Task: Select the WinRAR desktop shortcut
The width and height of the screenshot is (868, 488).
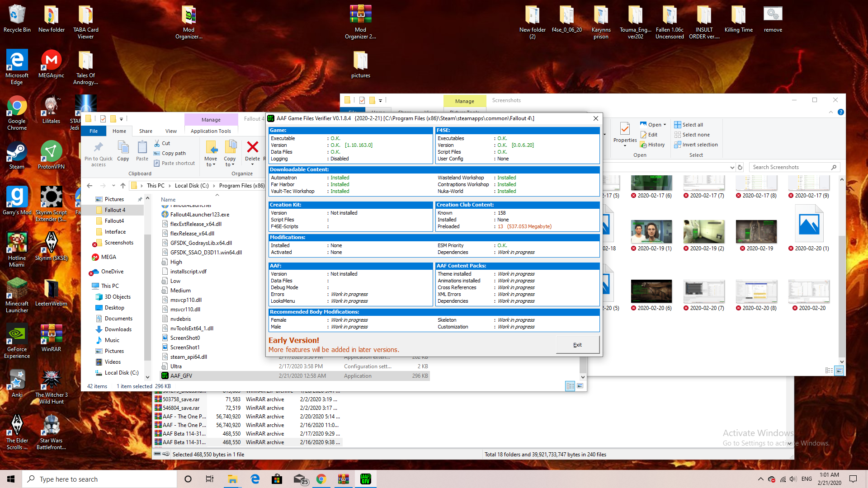Action: pyautogui.click(x=51, y=338)
